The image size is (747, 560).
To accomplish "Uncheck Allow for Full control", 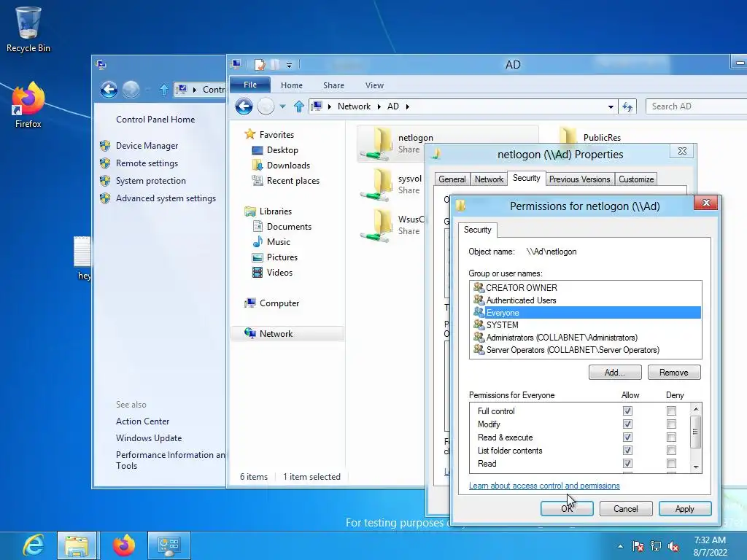I will pos(627,411).
